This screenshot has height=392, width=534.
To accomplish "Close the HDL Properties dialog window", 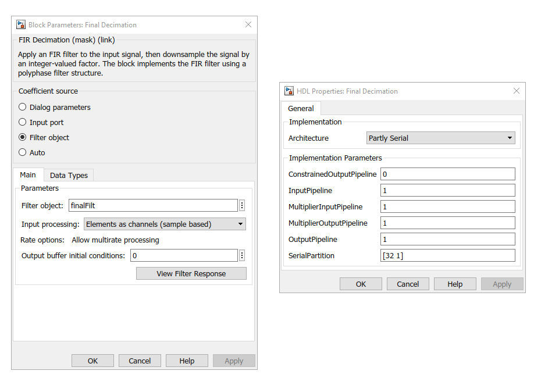I will click(x=516, y=91).
